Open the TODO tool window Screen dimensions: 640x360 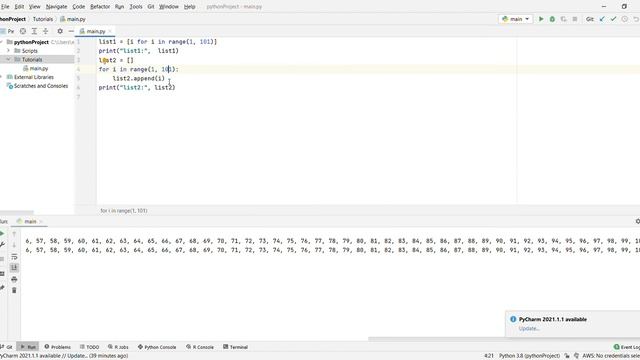89,347
